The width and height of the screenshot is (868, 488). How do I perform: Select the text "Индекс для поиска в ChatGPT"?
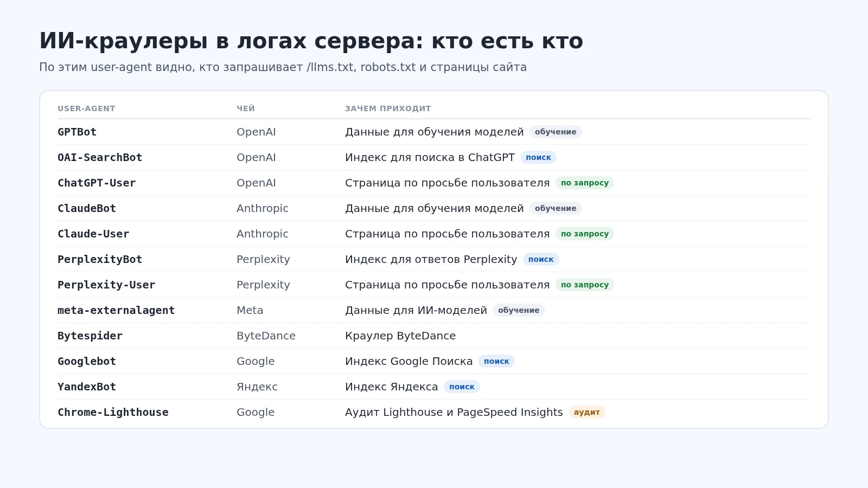click(x=430, y=157)
